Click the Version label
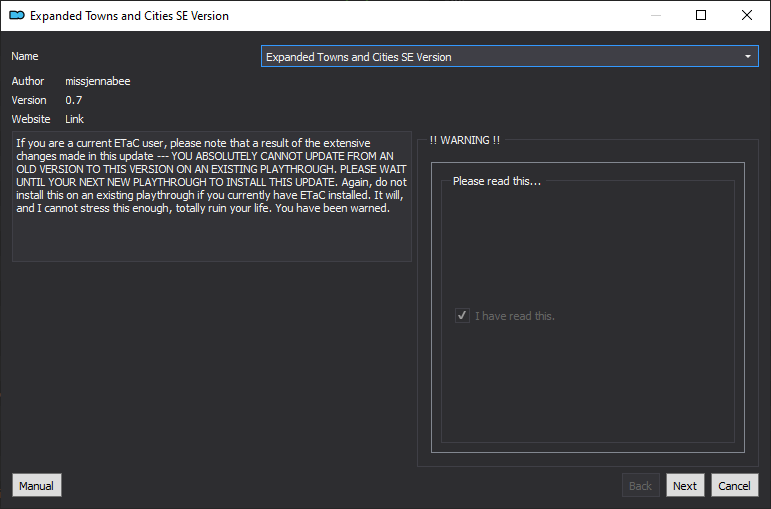 (x=29, y=100)
